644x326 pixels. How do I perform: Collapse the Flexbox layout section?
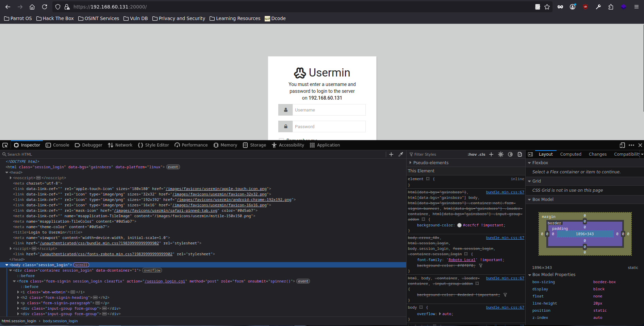coord(529,163)
